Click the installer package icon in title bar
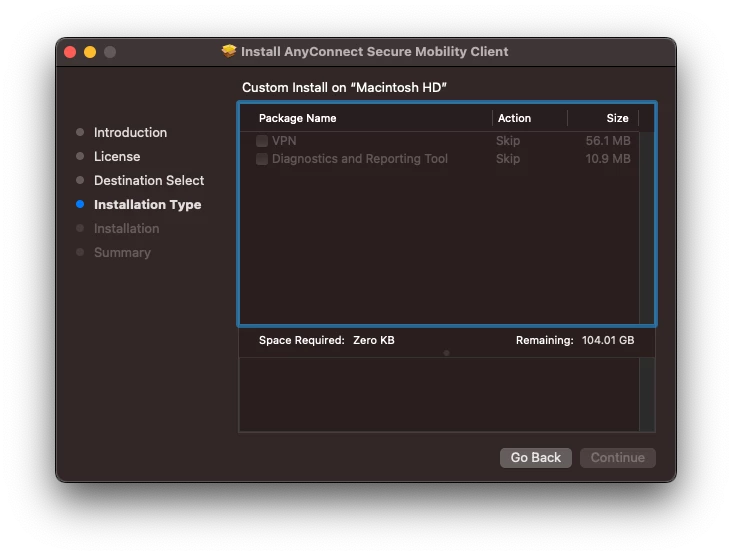This screenshot has width=732, height=556. (x=229, y=51)
